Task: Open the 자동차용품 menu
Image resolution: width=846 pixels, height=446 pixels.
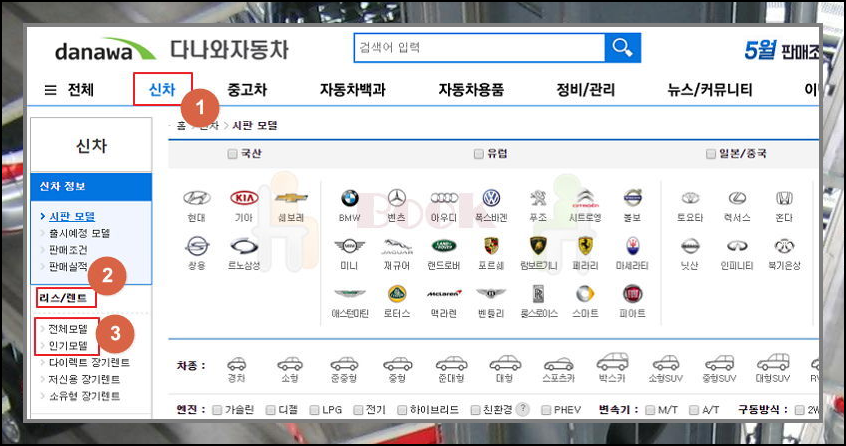Action: tap(471, 90)
